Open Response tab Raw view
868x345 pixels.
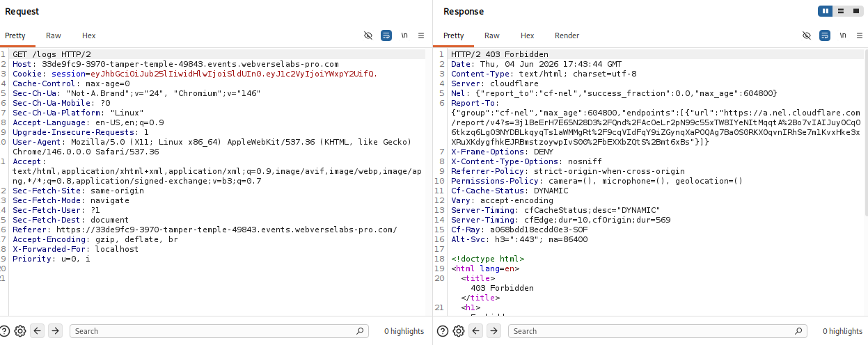pos(492,35)
